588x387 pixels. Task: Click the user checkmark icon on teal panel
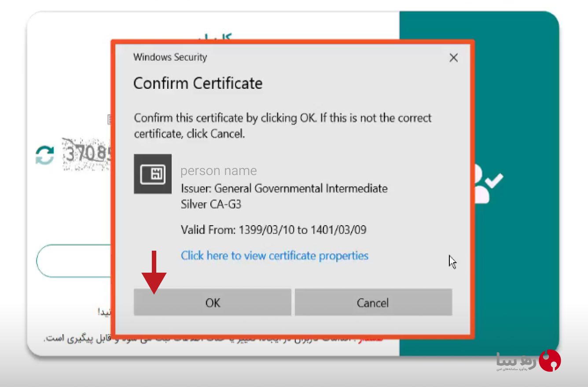(x=489, y=183)
